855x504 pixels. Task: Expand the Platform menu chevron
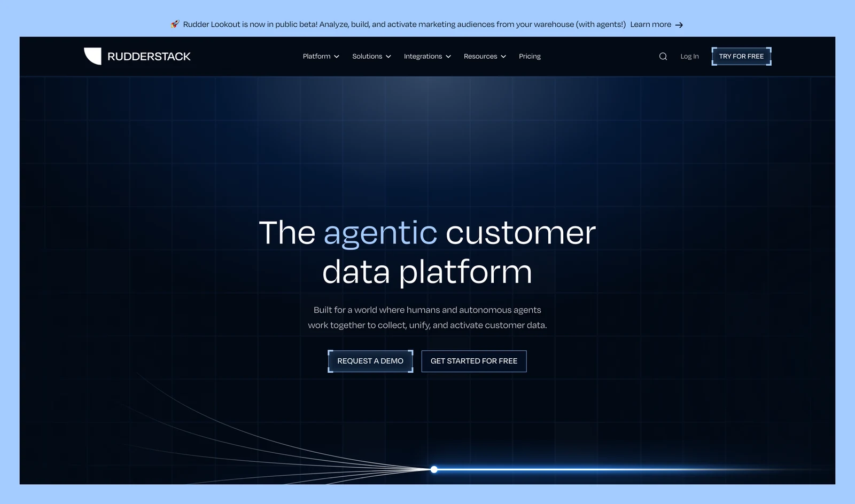(x=337, y=57)
